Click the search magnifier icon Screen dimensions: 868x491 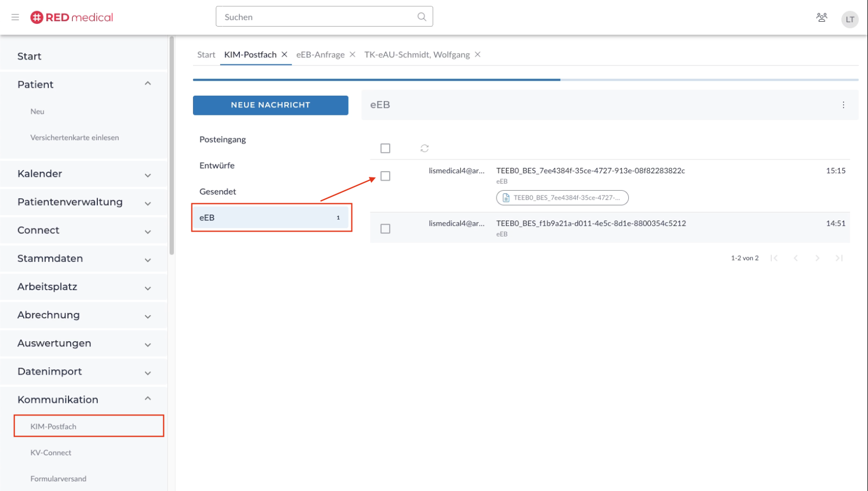tap(422, 16)
